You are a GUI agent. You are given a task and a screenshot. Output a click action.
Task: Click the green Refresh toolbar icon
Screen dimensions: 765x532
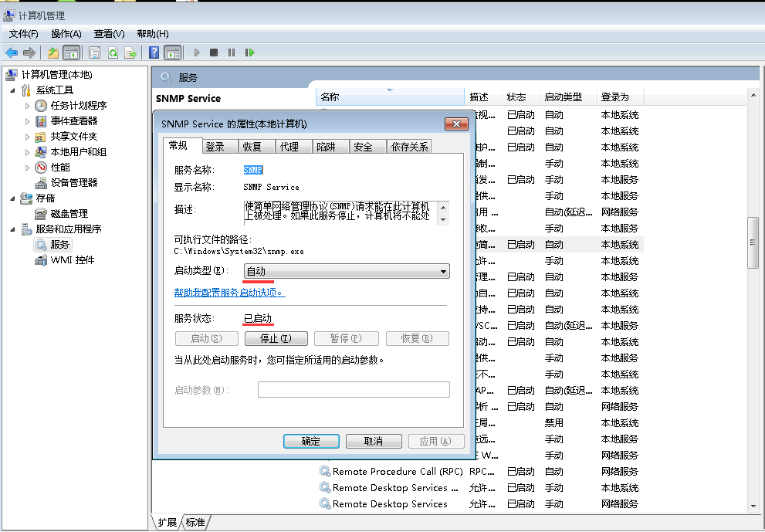(x=113, y=53)
